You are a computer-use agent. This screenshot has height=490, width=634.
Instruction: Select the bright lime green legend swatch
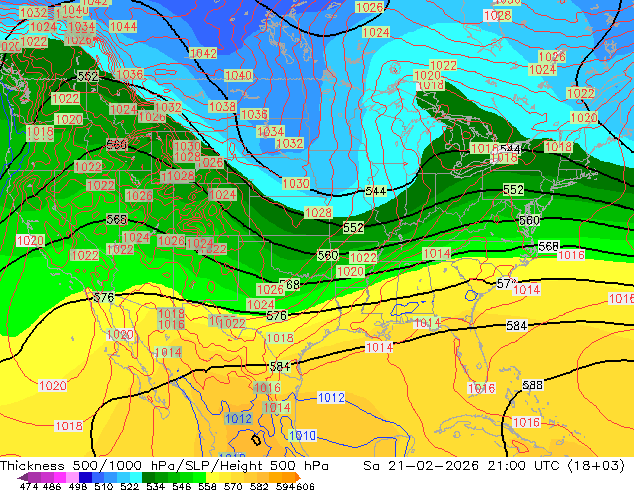pos(199,477)
